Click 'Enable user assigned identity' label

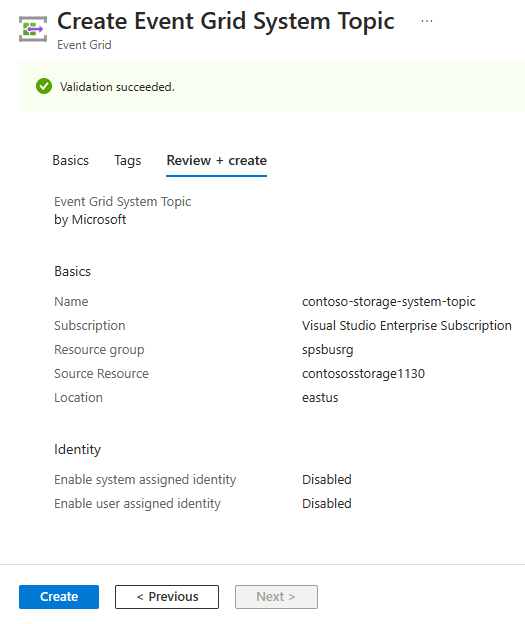tap(137, 503)
